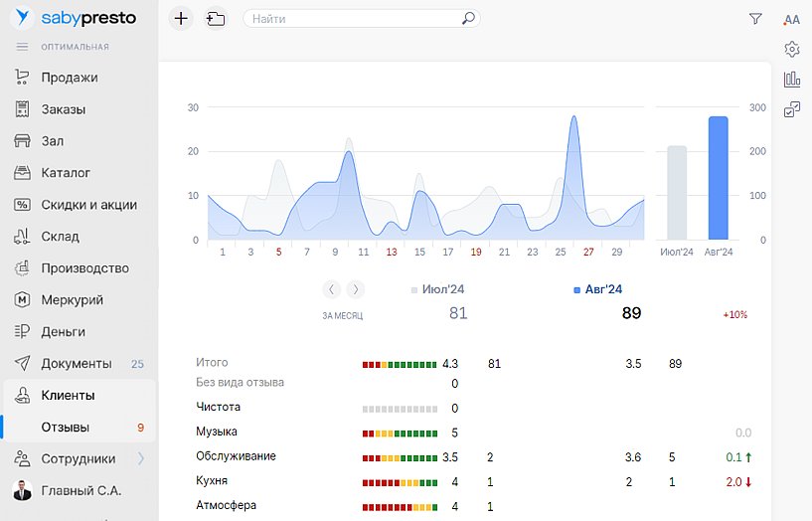812x521 pixels.
Task: Click the checklist icon in right panel
Action: 792,109
